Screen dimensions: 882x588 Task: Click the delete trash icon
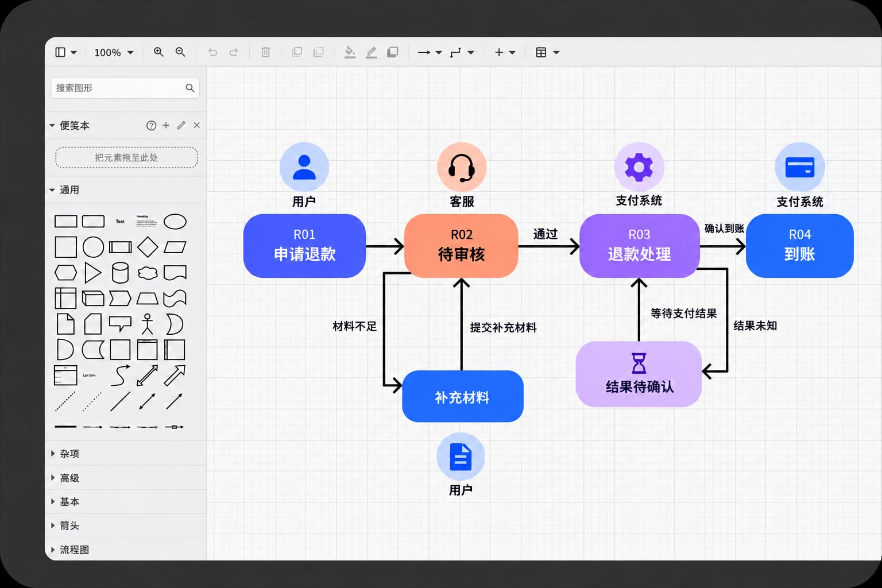click(x=265, y=52)
